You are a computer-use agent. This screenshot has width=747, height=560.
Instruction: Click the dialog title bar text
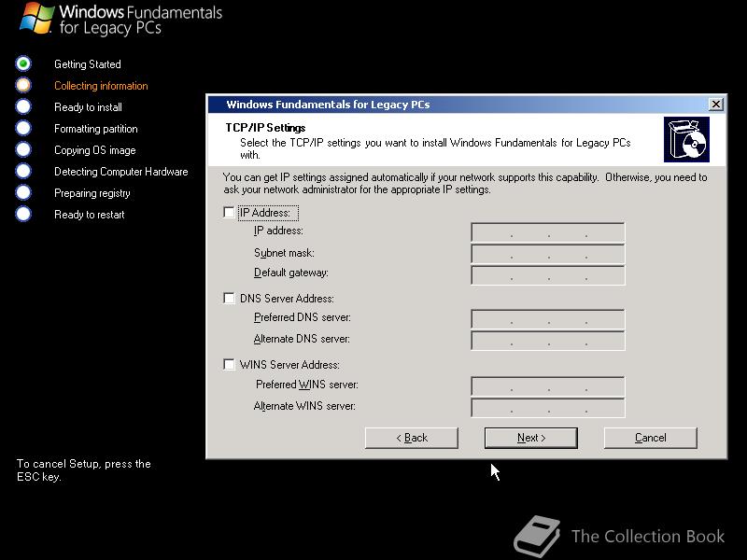(x=328, y=105)
